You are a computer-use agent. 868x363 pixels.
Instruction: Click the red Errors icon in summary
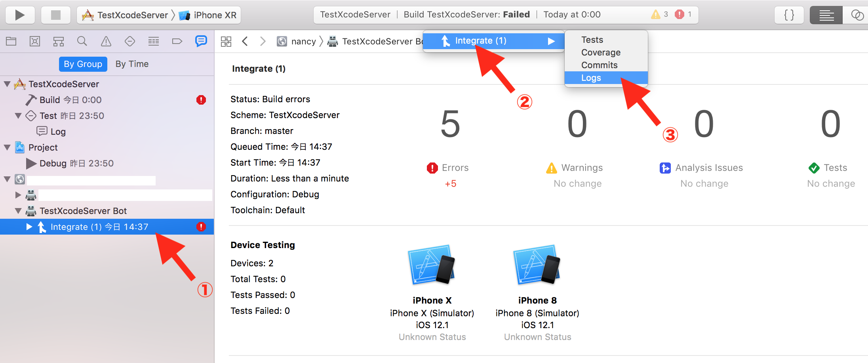[x=432, y=168]
